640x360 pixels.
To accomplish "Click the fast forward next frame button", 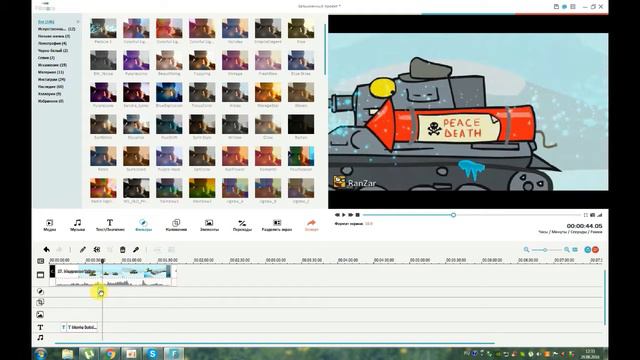I will [351, 215].
